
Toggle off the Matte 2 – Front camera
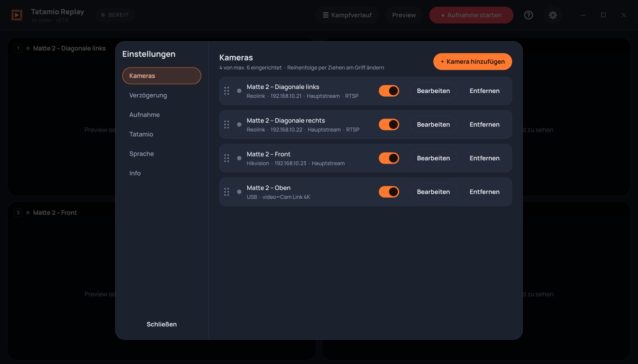pyautogui.click(x=389, y=158)
